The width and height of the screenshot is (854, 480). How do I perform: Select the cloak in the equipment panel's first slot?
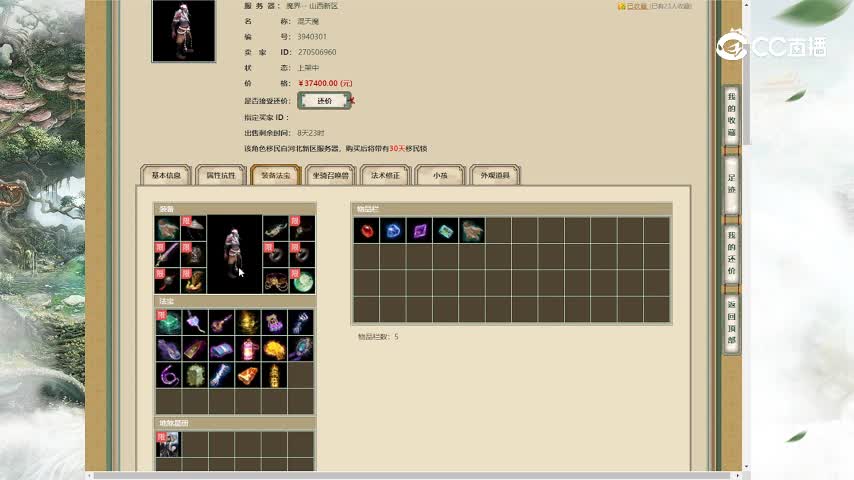167,228
